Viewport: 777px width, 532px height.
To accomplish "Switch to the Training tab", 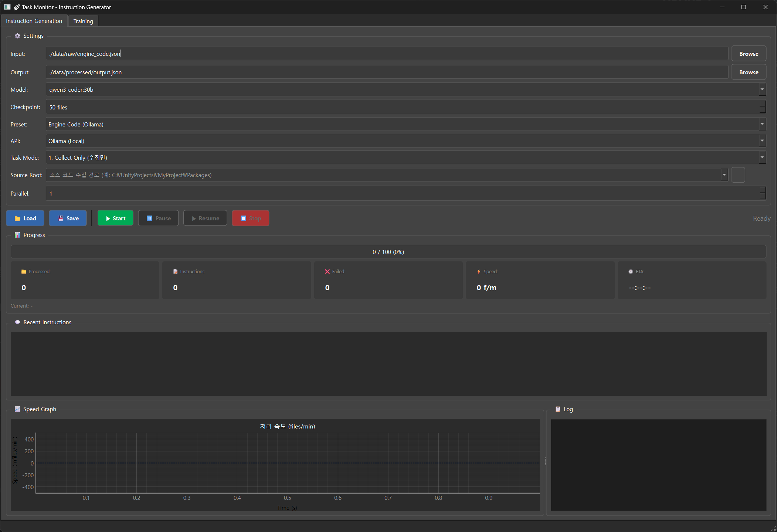I will pyautogui.click(x=83, y=21).
